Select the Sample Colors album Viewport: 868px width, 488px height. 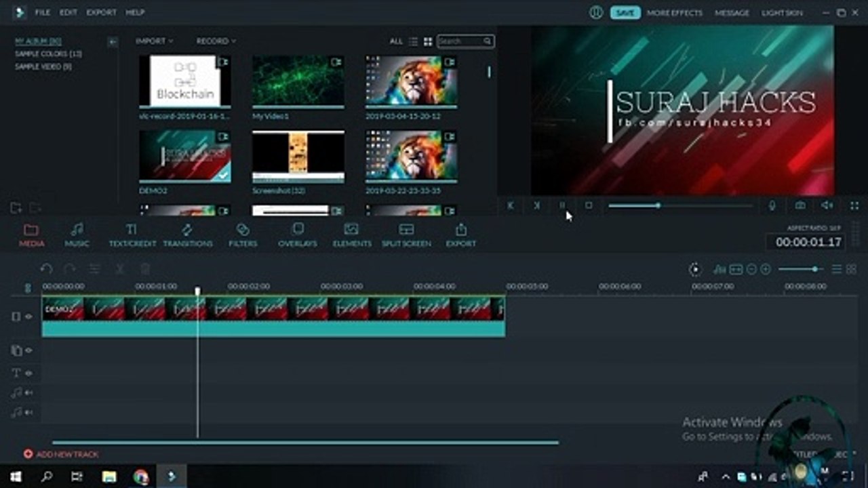(x=48, y=54)
